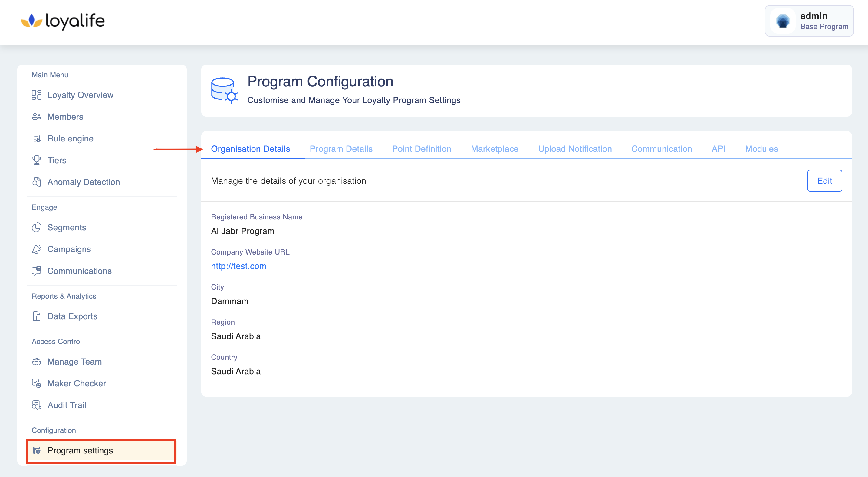This screenshot has height=477, width=868.
Task: Select the Marketplace tab
Action: [494, 149]
